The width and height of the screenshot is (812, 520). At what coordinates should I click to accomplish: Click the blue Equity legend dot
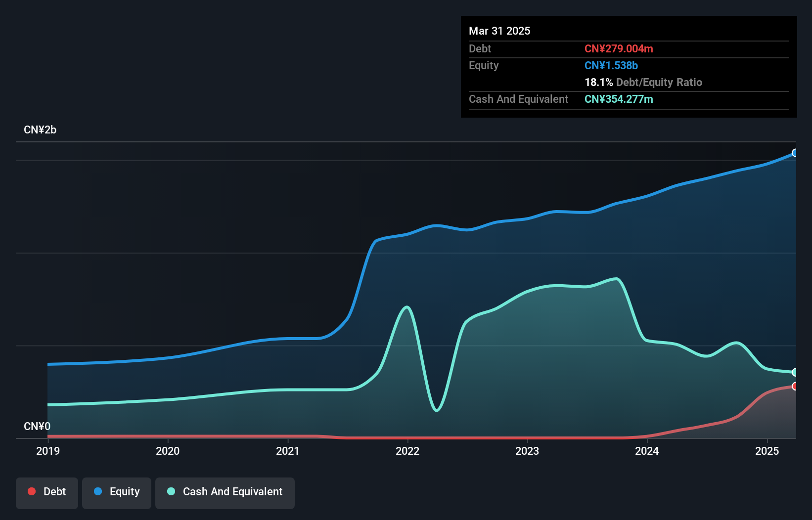click(98, 491)
